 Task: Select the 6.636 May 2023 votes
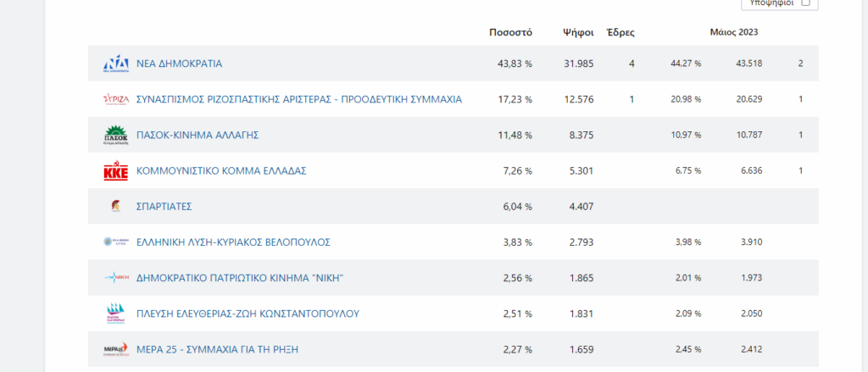coord(751,171)
